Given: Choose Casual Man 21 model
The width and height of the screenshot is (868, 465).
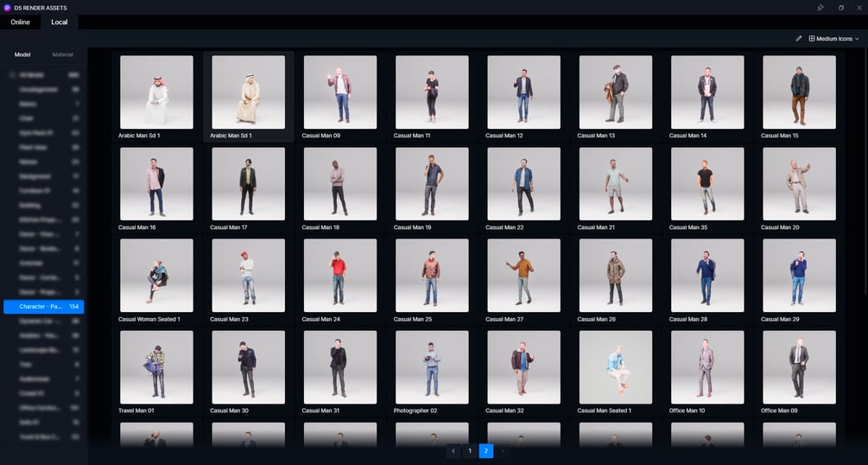Looking at the screenshot, I should pos(616,183).
